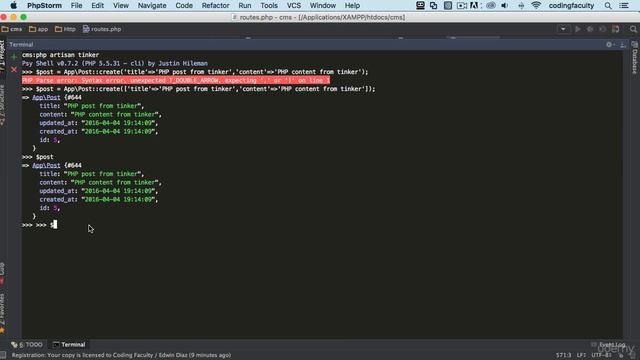The width and height of the screenshot is (640, 360).
Task: Open the Structure tool window tab
Action: [2, 105]
